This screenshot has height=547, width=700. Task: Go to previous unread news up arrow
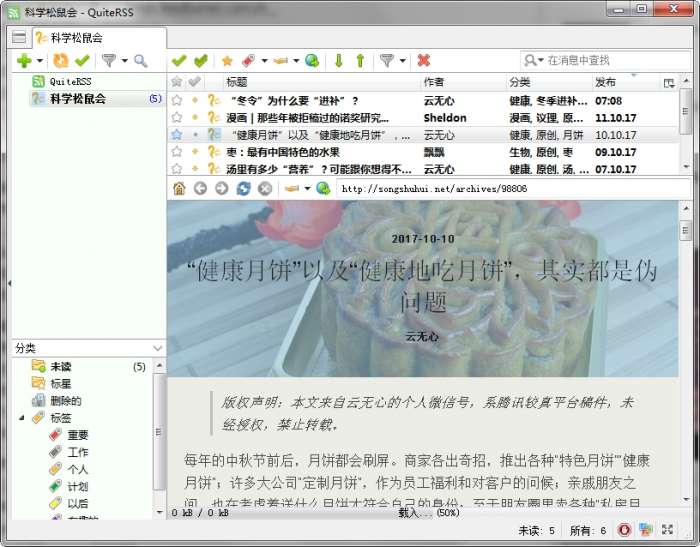click(360, 60)
